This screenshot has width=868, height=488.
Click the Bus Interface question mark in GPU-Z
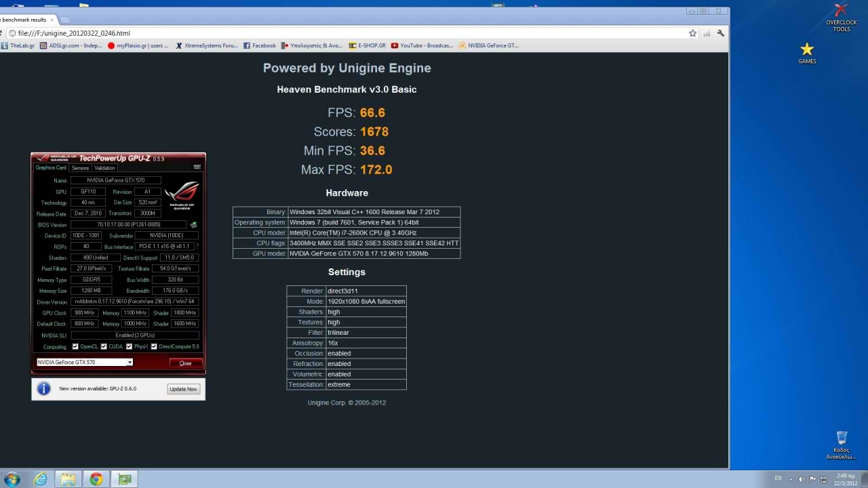click(197, 247)
